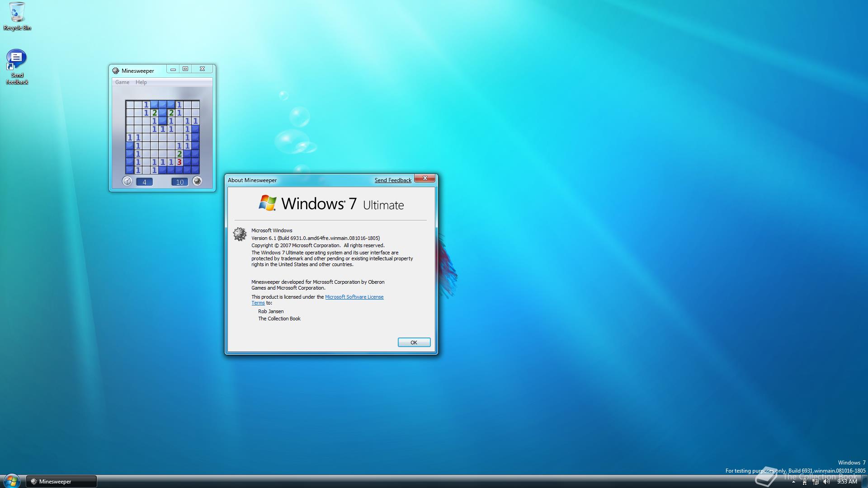868x488 pixels.
Task: Click the red 3 tile on the board
Action: point(179,162)
